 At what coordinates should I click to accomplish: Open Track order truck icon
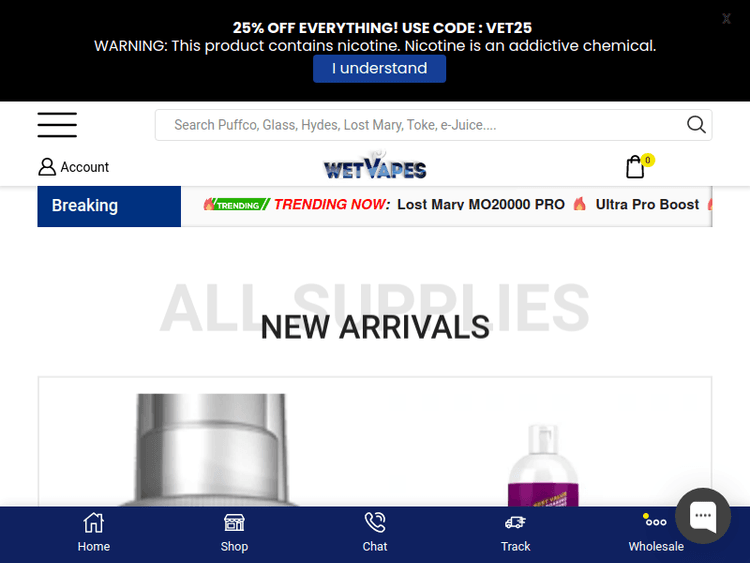click(x=515, y=522)
